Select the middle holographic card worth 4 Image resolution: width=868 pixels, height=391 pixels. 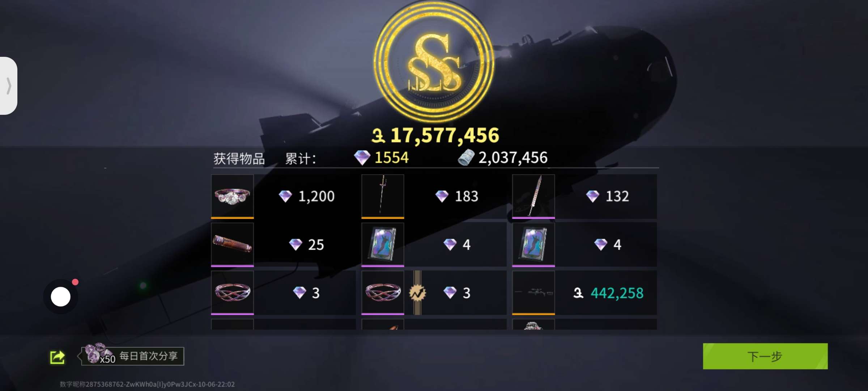click(383, 244)
